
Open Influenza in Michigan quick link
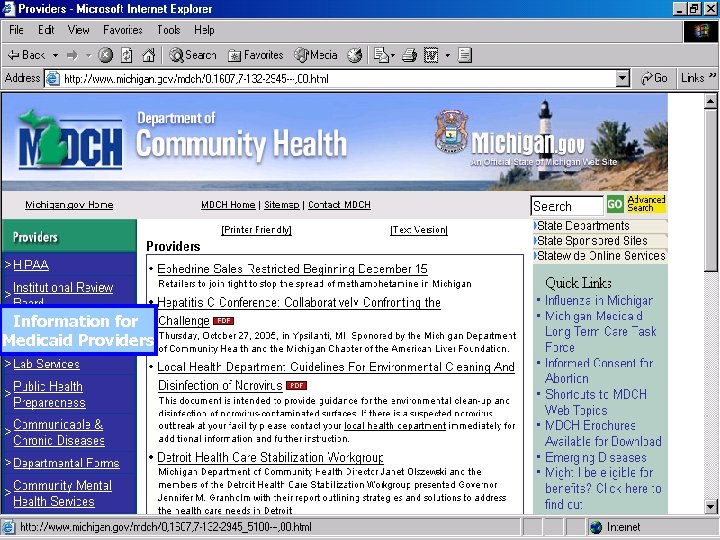(x=598, y=300)
